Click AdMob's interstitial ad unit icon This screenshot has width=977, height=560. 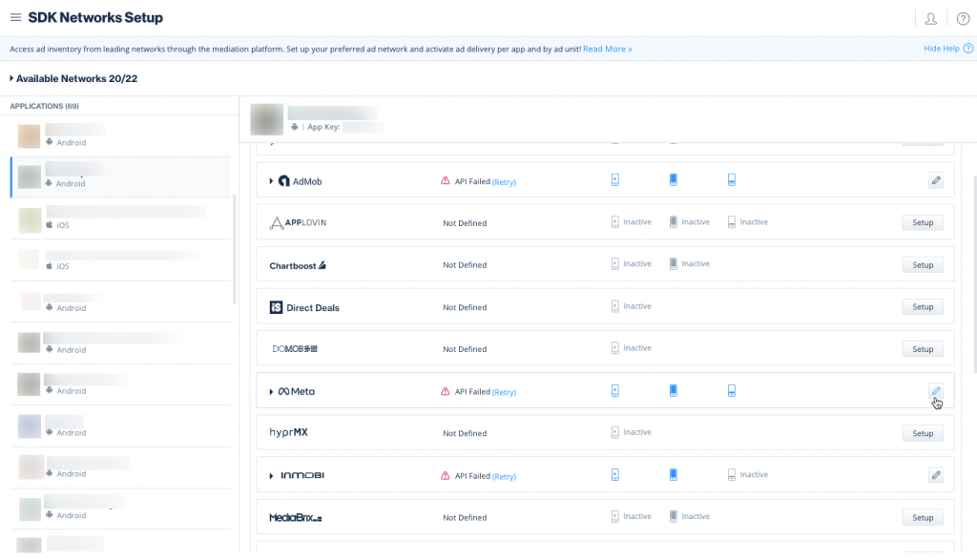[x=674, y=180]
